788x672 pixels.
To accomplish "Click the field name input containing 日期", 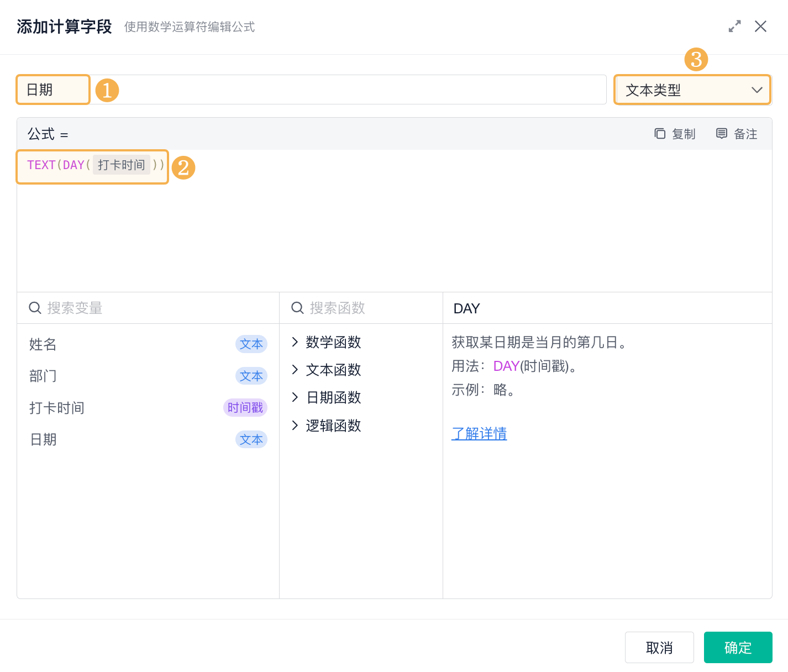I will point(312,90).
